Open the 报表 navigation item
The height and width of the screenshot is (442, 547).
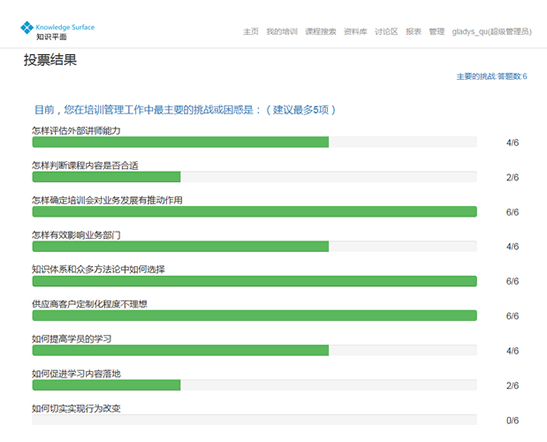[413, 32]
